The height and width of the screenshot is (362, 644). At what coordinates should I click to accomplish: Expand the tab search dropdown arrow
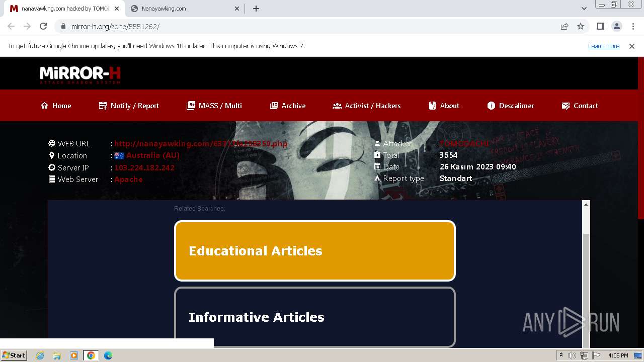click(584, 9)
